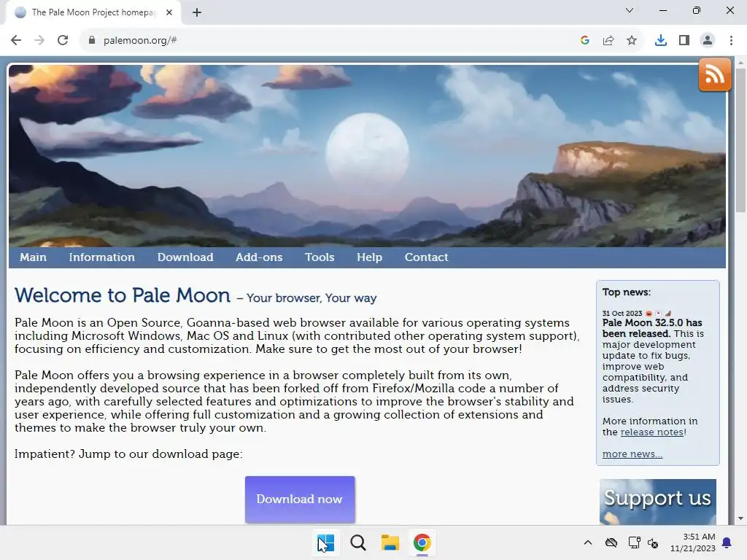The width and height of the screenshot is (747, 560).
Task: Click the forward navigation arrow
Action: point(39,41)
